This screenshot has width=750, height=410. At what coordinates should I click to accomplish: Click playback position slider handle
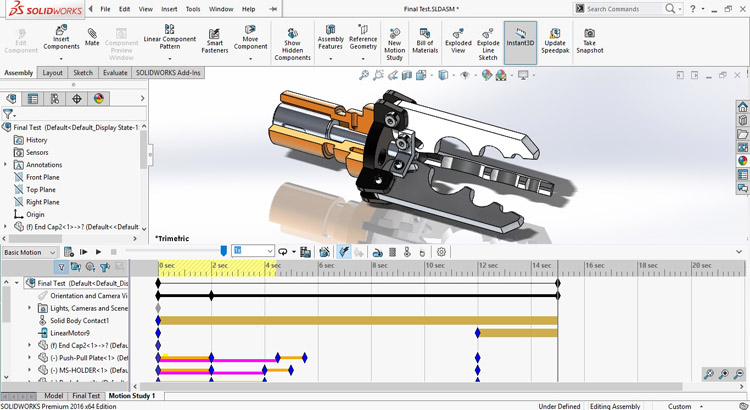coord(223,250)
